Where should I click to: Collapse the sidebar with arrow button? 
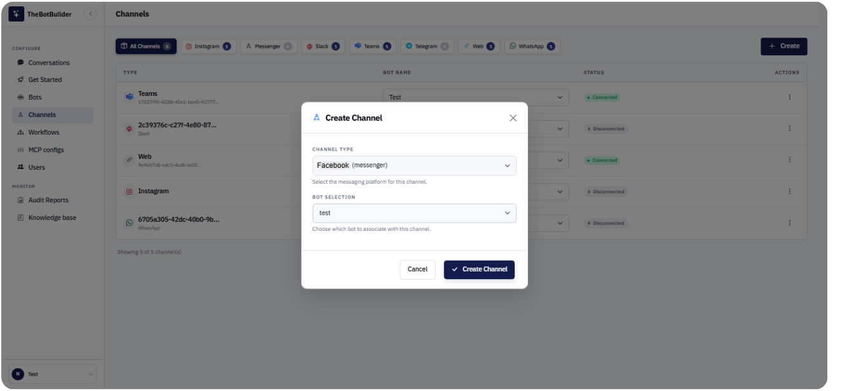(x=90, y=14)
